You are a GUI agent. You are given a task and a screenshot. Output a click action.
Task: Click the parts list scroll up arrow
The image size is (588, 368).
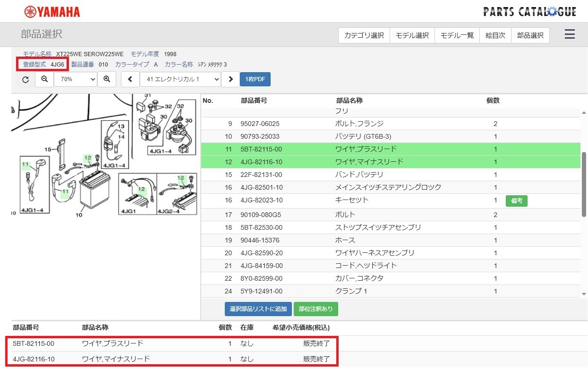click(584, 112)
